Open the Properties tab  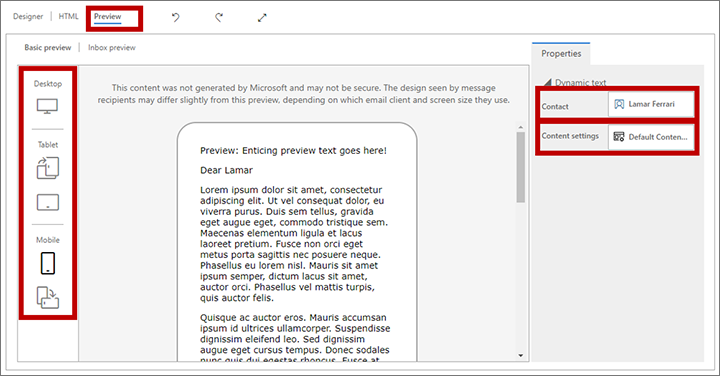pyautogui.click(x=561, y=54)
